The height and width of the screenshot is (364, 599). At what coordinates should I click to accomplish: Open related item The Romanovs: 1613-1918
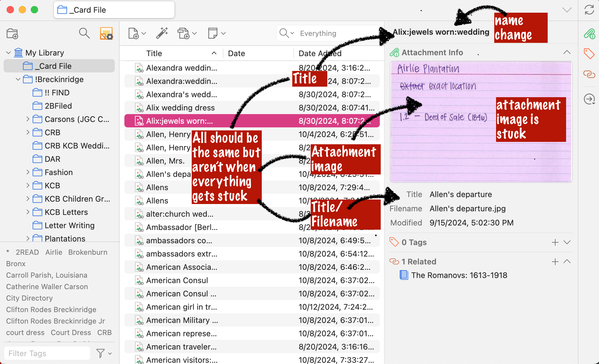(x=459, y=275)
